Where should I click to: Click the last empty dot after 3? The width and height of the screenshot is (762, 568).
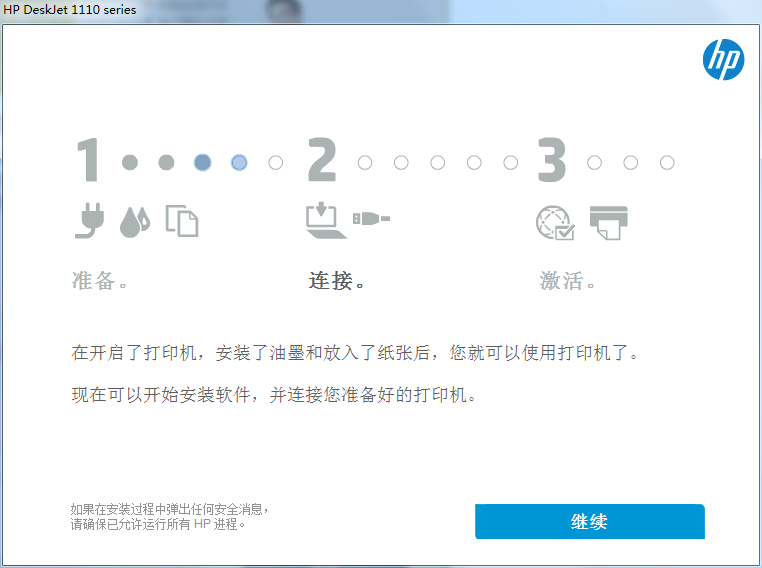coord(667,162)
